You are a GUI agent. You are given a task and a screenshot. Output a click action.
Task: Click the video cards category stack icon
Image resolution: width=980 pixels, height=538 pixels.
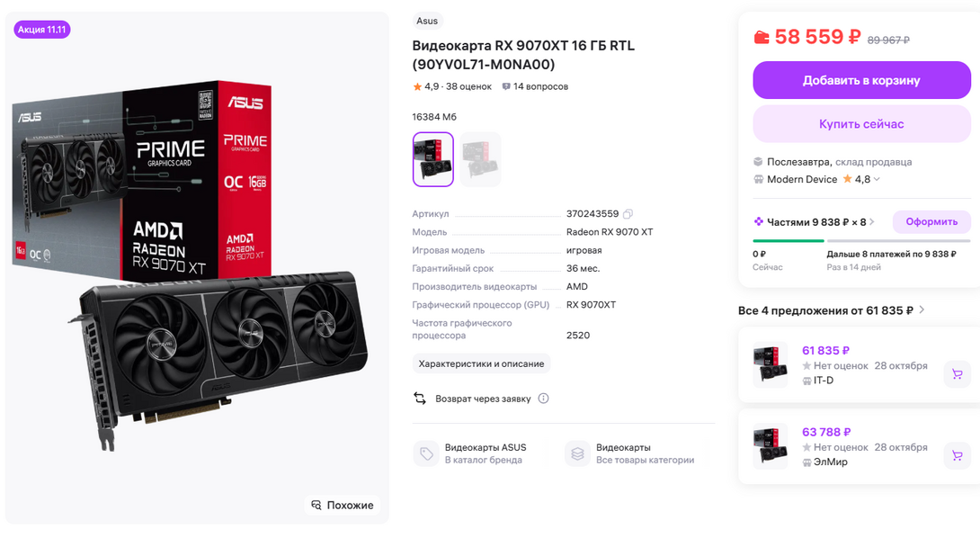(x=577, y=453)
